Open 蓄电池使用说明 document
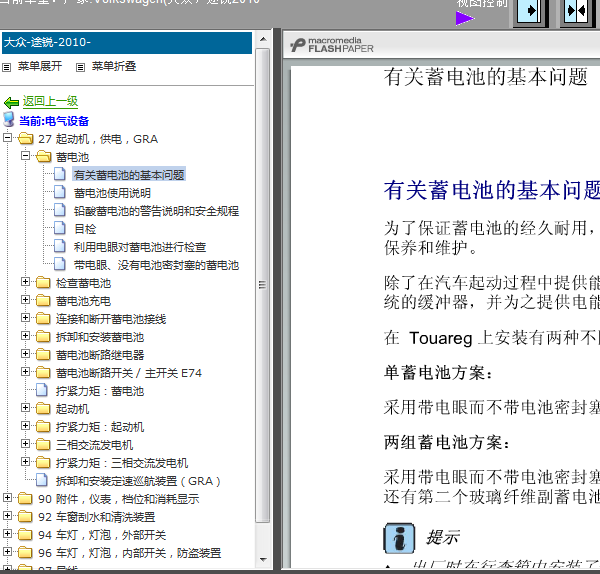Screen dimensions: 600x574 click(112, 193)
